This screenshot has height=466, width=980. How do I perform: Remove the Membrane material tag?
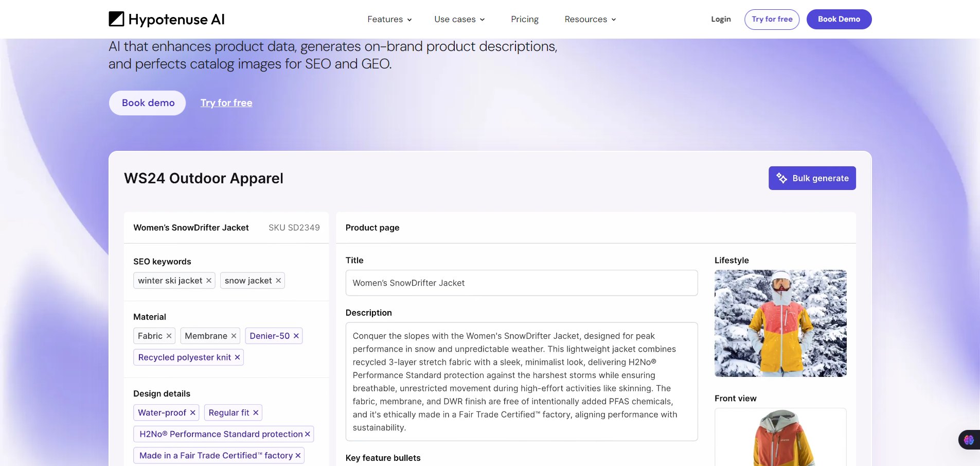pyautogui.click(x=234, y=336)
